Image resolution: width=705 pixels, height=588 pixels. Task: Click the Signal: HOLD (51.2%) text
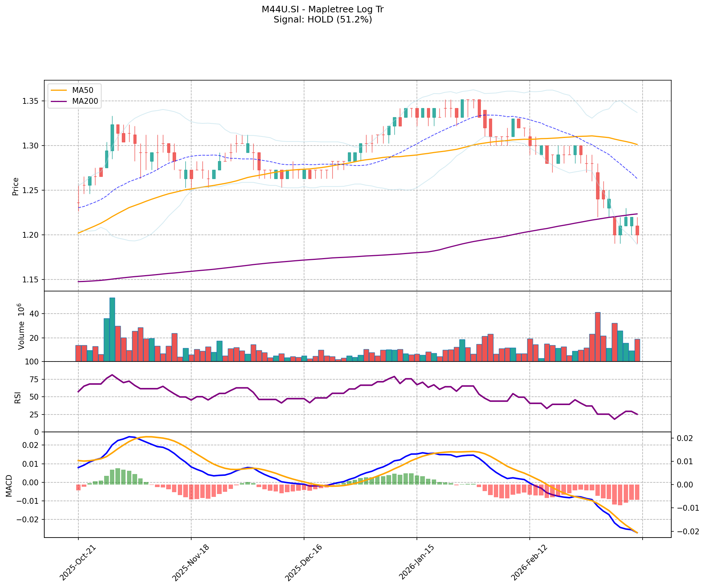(x=322, y=20)
